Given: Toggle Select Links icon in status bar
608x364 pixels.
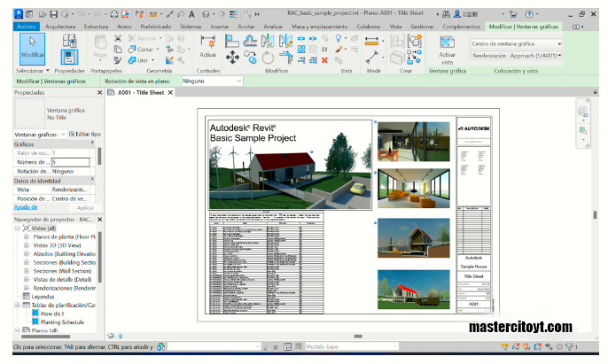Looking at the screenshot, I should click(x=505, y=346).
